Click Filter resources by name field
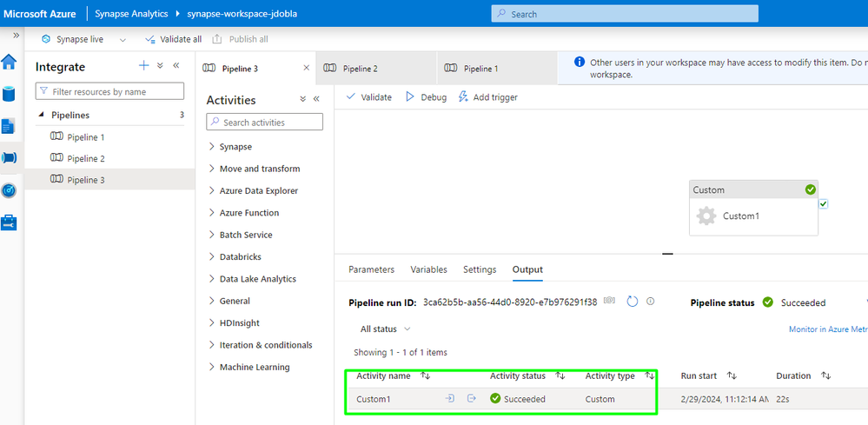 (x=109, y=91)
